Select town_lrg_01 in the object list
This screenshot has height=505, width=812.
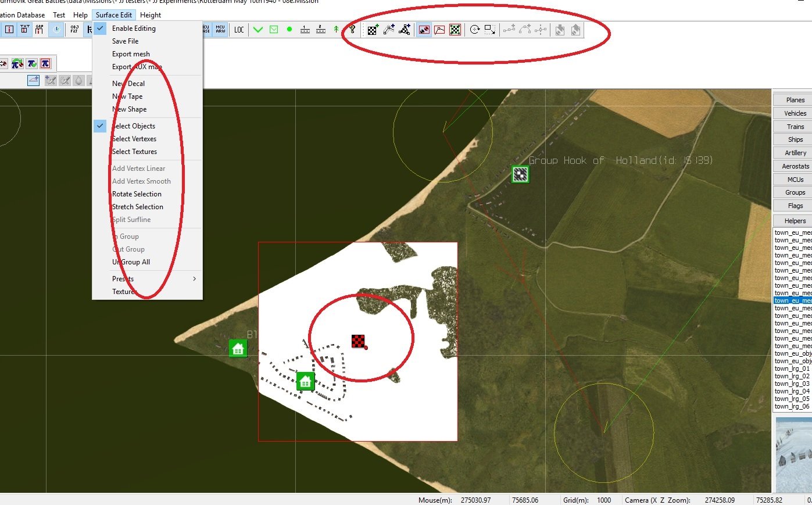pyautogui.click(x=792, y=369)
